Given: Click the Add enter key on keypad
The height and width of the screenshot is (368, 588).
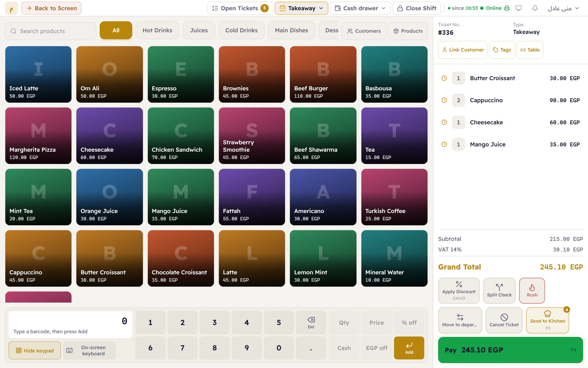Looking at the screenshot, I should 409,348.
